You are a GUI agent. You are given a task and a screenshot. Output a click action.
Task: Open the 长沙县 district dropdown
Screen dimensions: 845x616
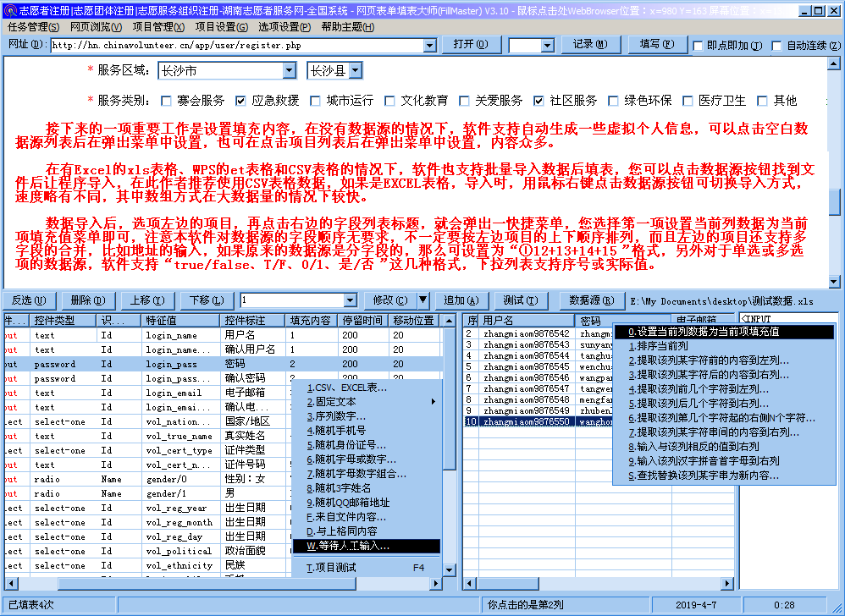pyautogui.click(x=356, y=70)
